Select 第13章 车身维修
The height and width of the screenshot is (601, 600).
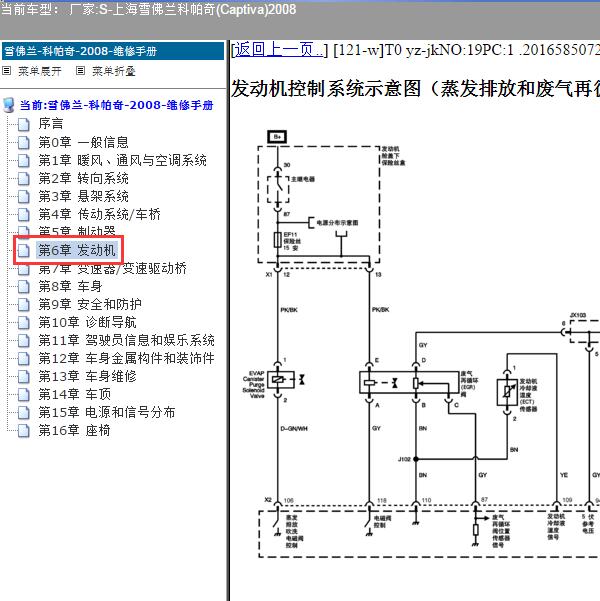click(87, 376)
